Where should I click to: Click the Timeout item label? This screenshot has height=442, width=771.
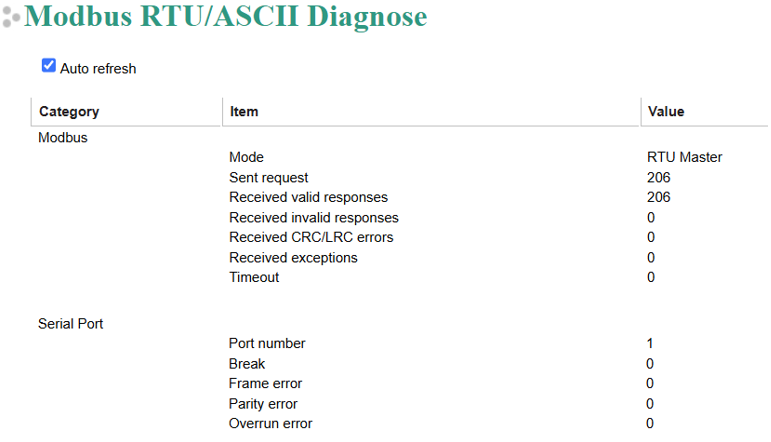254,277
